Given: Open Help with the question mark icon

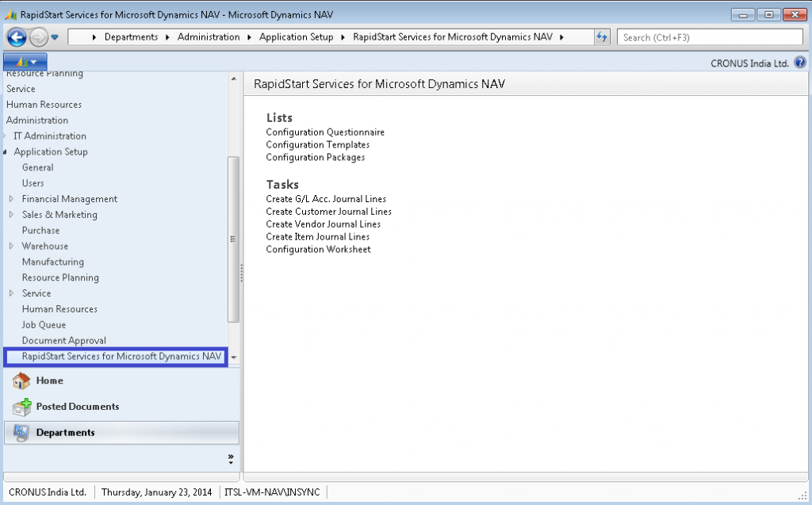Looking at the screenshot, I should tap(801, 61).
